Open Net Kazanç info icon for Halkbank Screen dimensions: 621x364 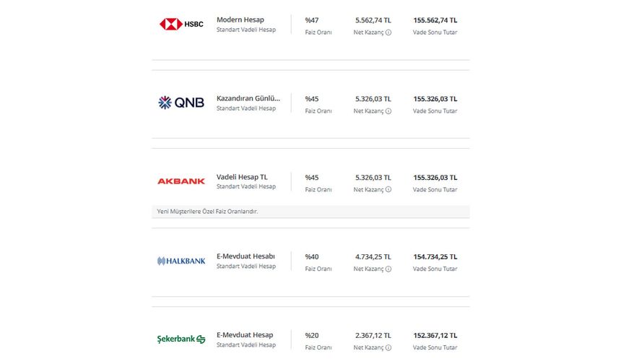pos(388,269)
